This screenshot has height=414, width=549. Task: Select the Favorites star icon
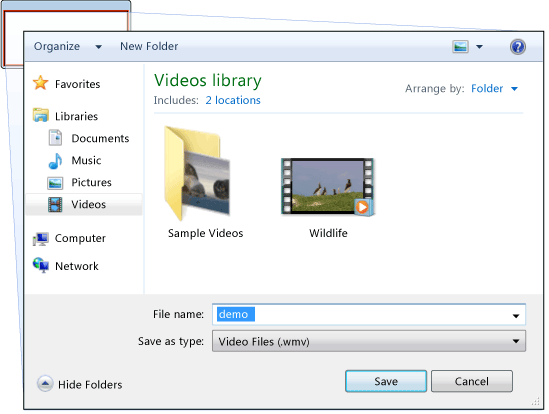(41, 83)
